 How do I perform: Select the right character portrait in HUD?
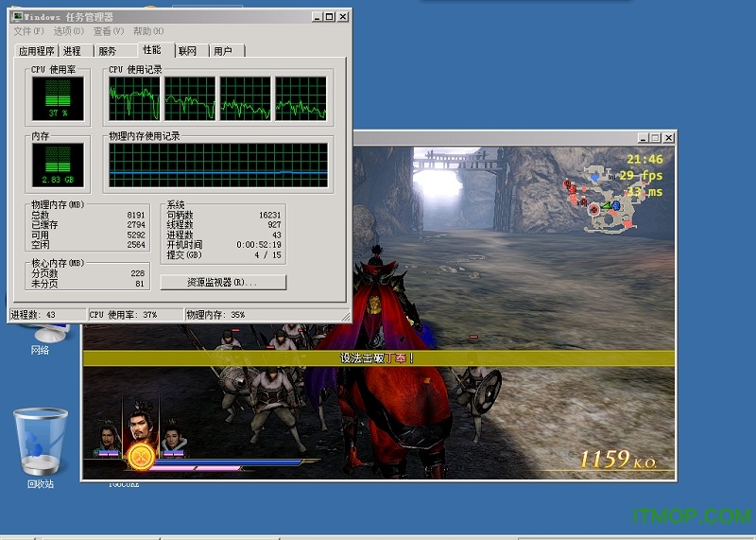(172, 438)
